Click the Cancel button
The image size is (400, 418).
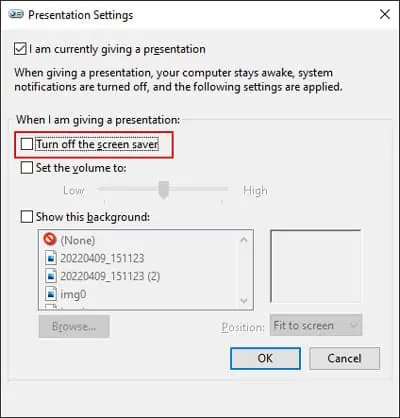pyautogui.click(x=344, y=358)
